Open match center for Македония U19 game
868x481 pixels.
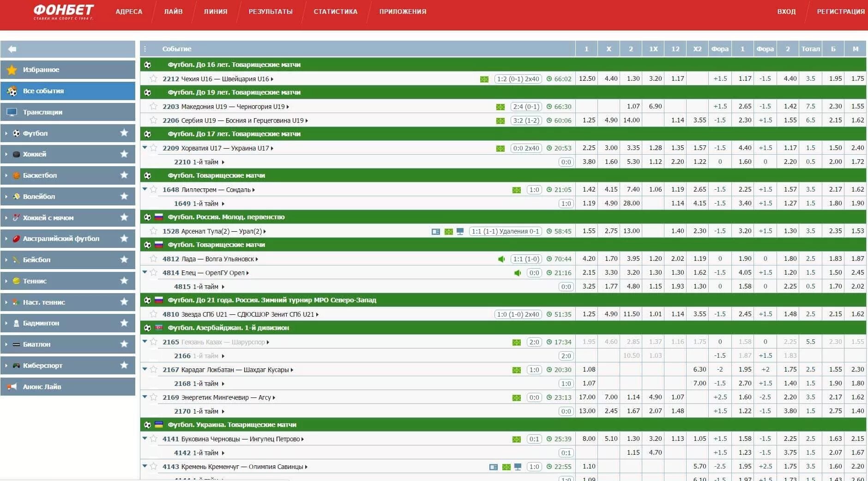pos(500,107)
